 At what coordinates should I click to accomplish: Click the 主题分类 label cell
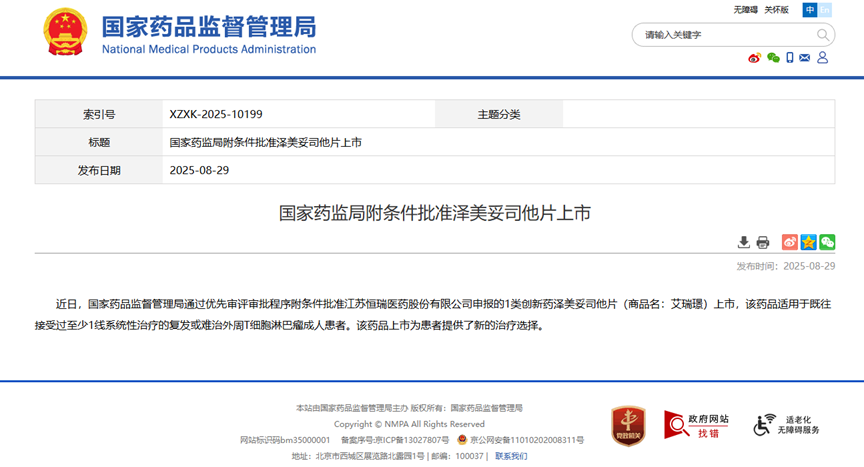pyautogui.click(x=499, y=114)
